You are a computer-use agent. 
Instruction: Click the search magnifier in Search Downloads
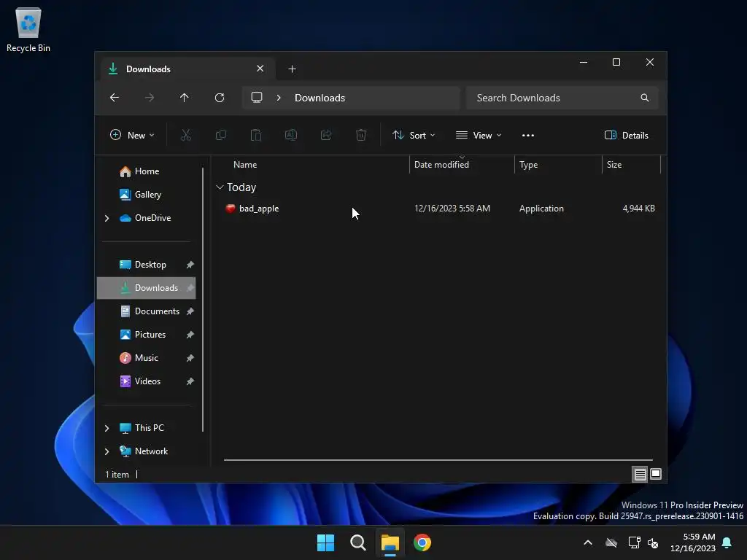[645, 98]
